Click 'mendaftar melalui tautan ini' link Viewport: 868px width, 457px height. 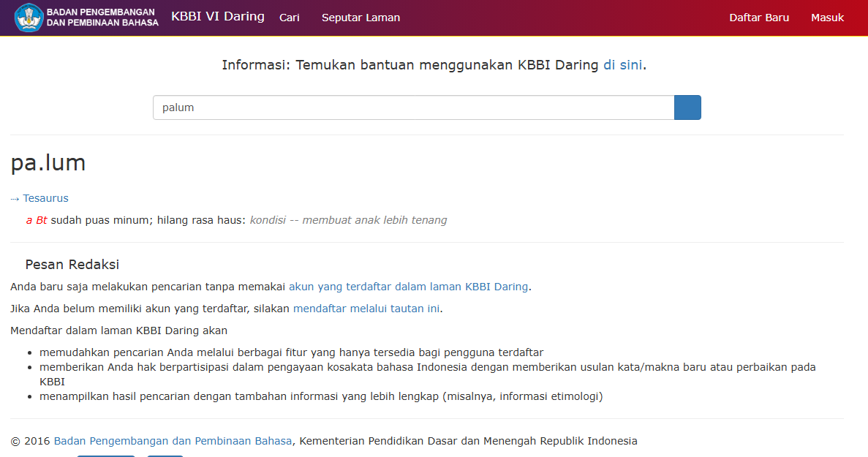tap(366, 308)
